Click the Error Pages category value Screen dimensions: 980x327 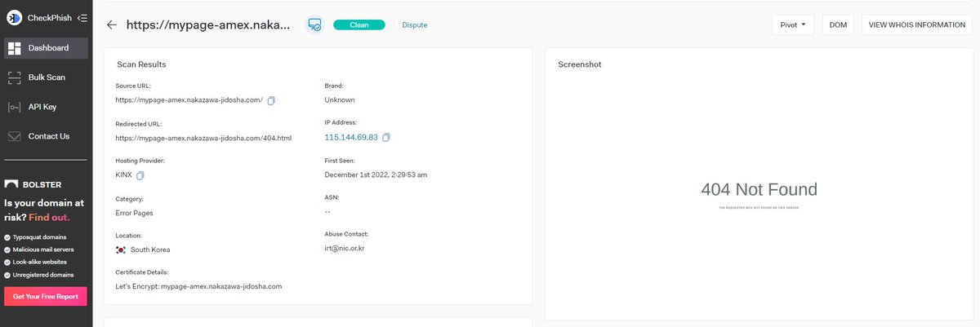[135, 213]
